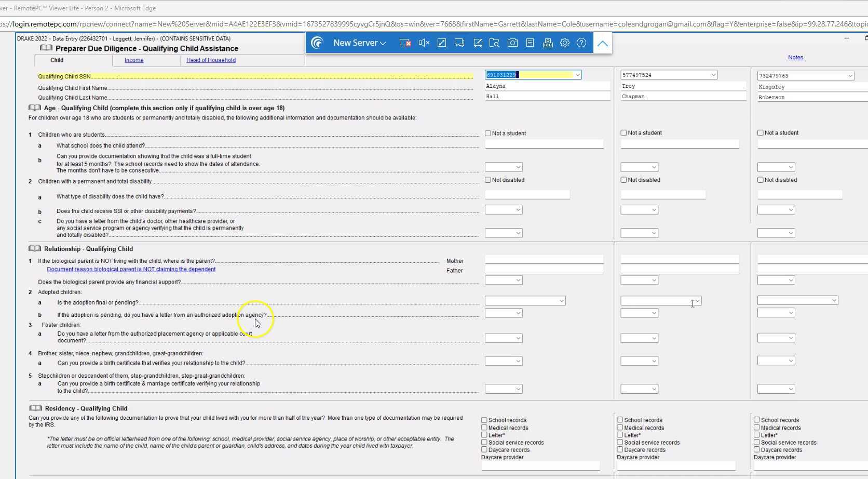Toggle the muted speaker icon
Viewport: 868px width, 479px height.
(x=424, y=43)
